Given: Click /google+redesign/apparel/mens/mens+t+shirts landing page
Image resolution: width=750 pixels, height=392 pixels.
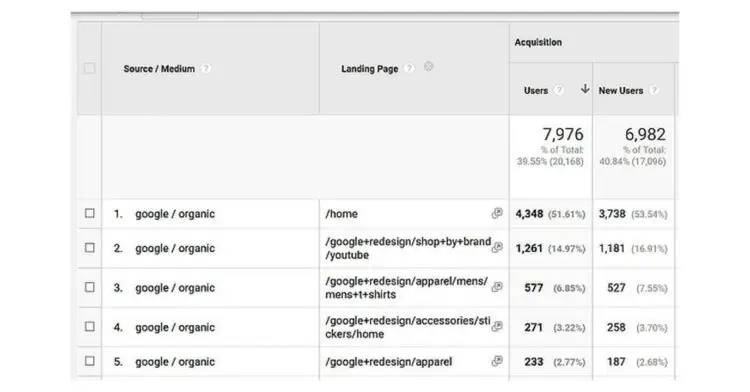Looking at the screenshot, I should click(407, 288).
